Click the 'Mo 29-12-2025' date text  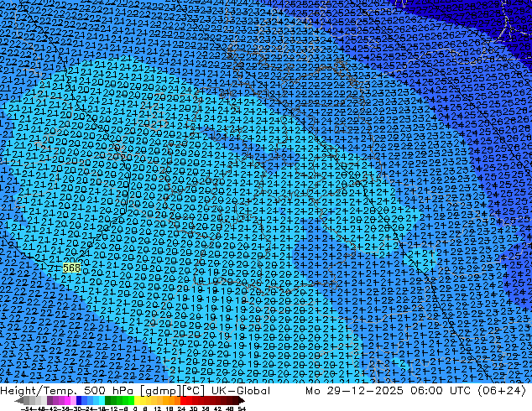tap(354, 391)
